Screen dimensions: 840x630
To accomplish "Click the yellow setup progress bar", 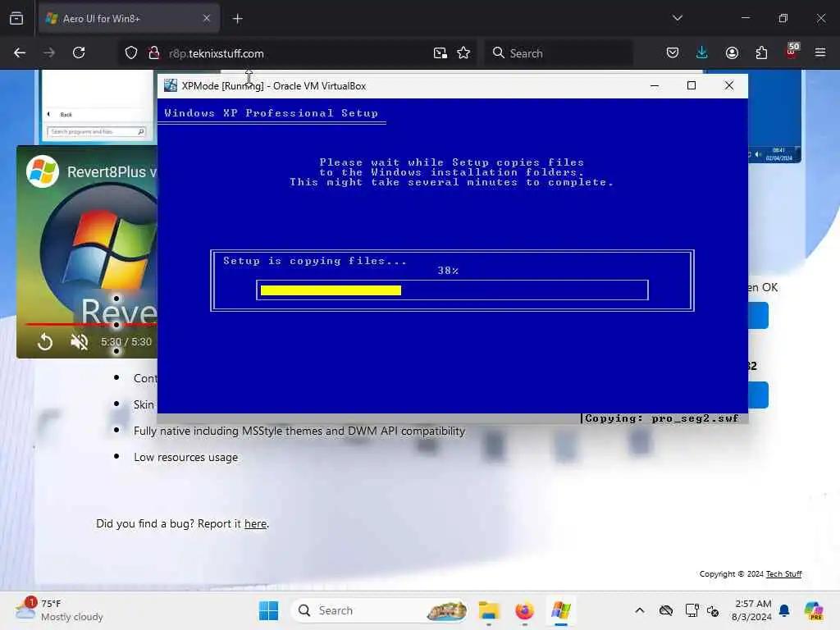I will [331, 290].
